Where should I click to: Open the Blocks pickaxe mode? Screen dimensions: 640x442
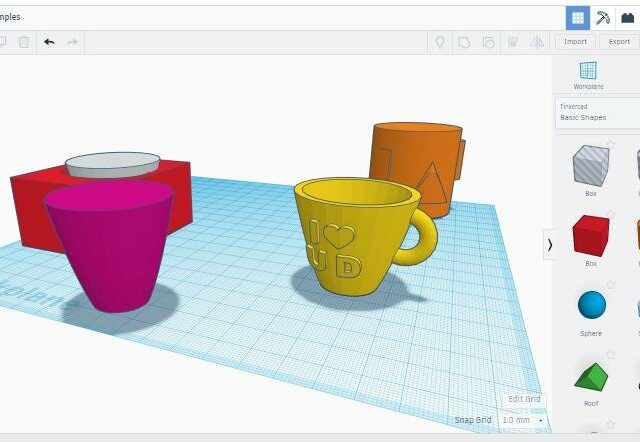pyautogui.click(x=603, y=17)
